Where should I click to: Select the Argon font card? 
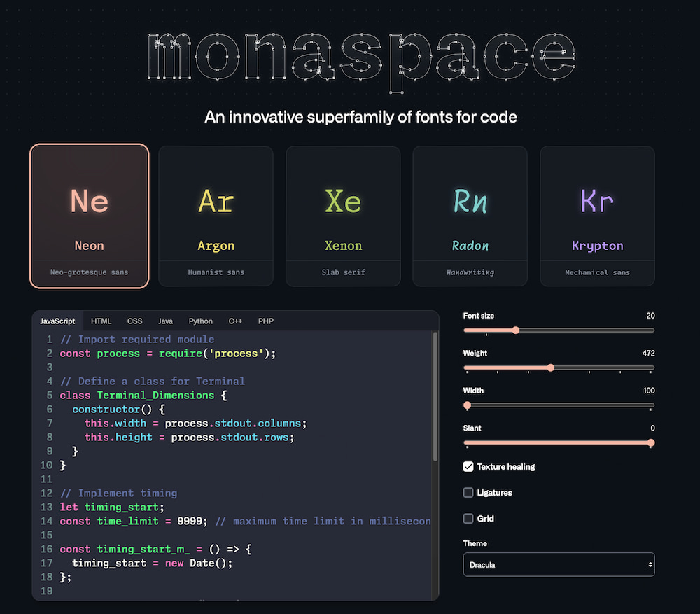(x=216, y=216)
